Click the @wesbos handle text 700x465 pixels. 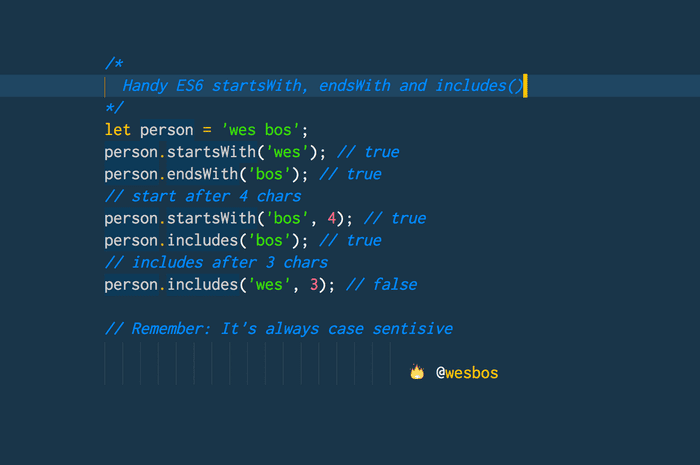coord(467,373)
